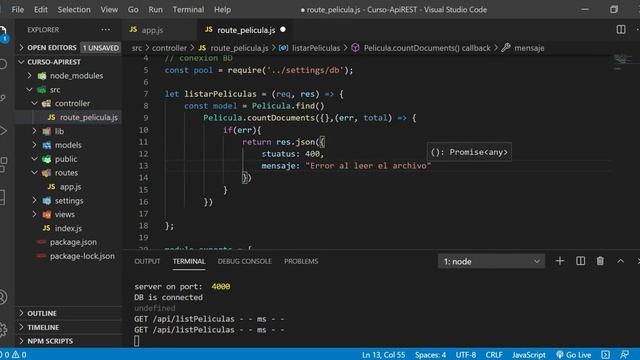This screenshot has height=360, width=640.
Task: Click the '1 UNSAVED' badge in Open Editors
Action: click(101, 48)
